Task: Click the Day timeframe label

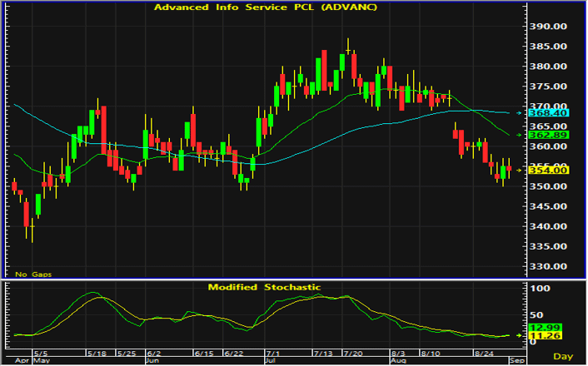Action: 563,356
